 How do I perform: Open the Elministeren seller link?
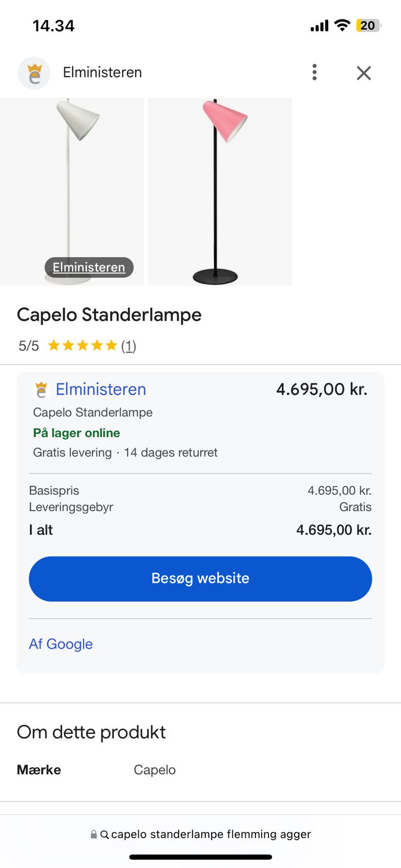click(x=101, y=389)
